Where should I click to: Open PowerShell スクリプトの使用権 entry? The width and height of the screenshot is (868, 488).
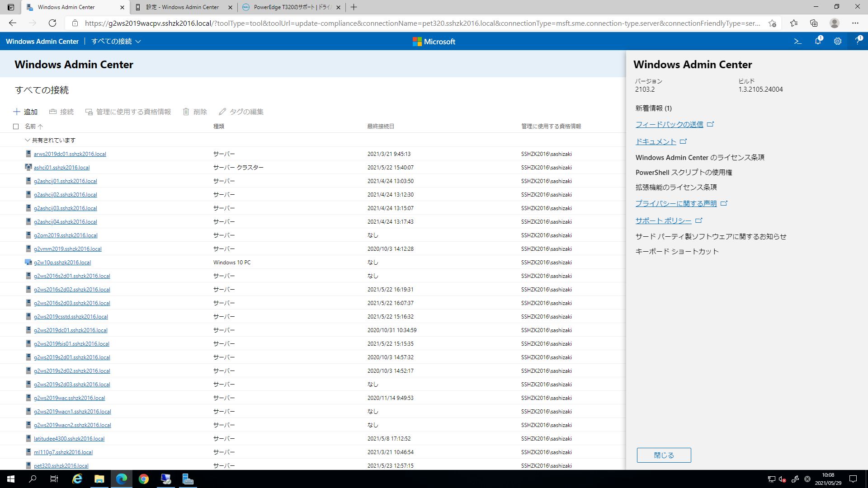(x=684, y=172)
